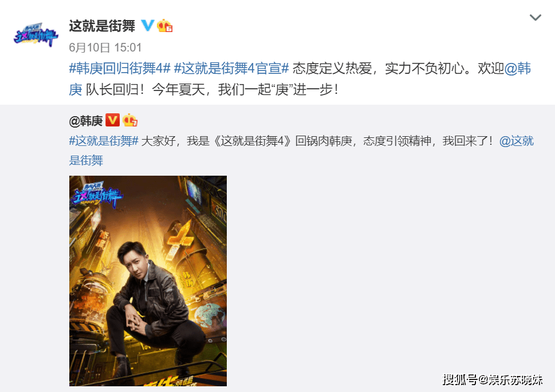This screenshot has width=555, height=392.
Task: Click the orange V badge beside 韩庚
Action: (113, 120)
